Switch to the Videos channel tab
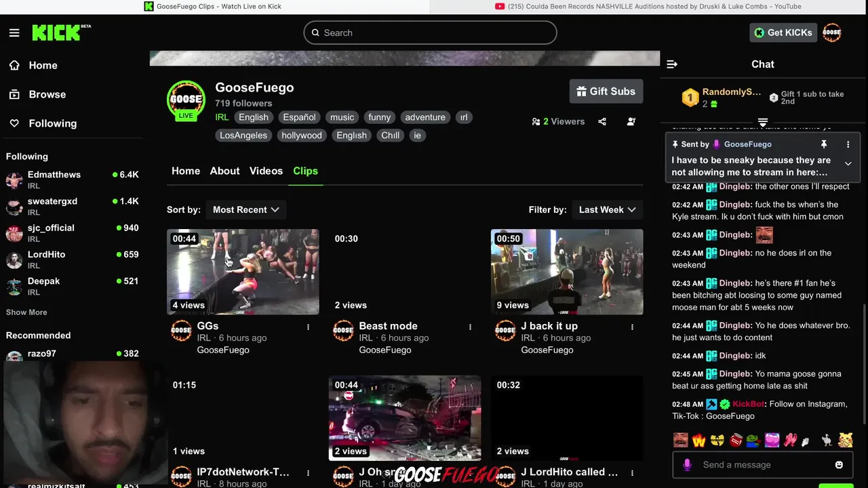 click(x=266, y=171)
